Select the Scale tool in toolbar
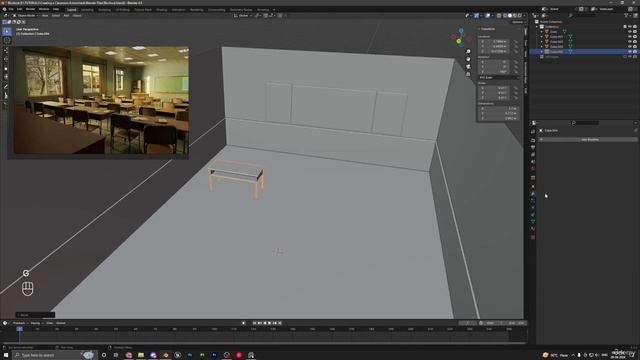The image size is (640, 360). (6, 68)
